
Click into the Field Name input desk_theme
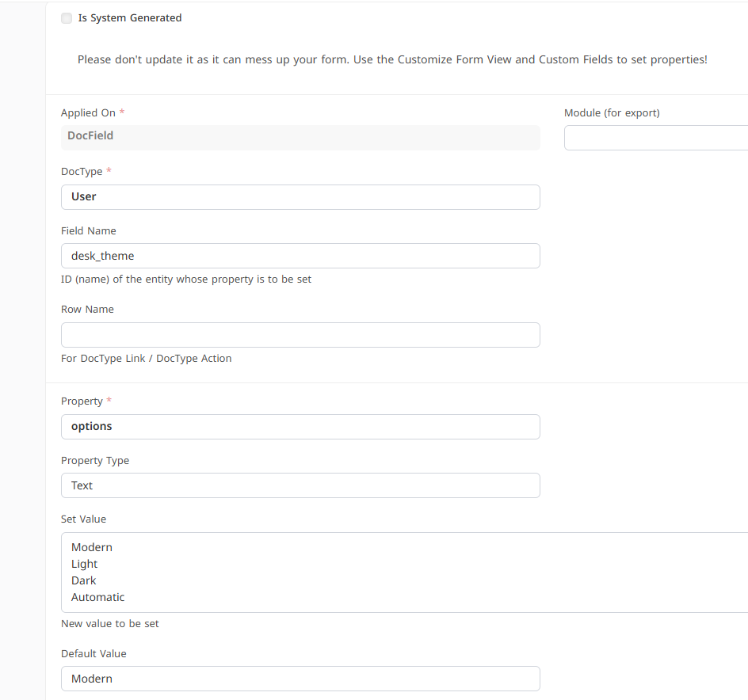pyautogui.click(x=300, y=256)
